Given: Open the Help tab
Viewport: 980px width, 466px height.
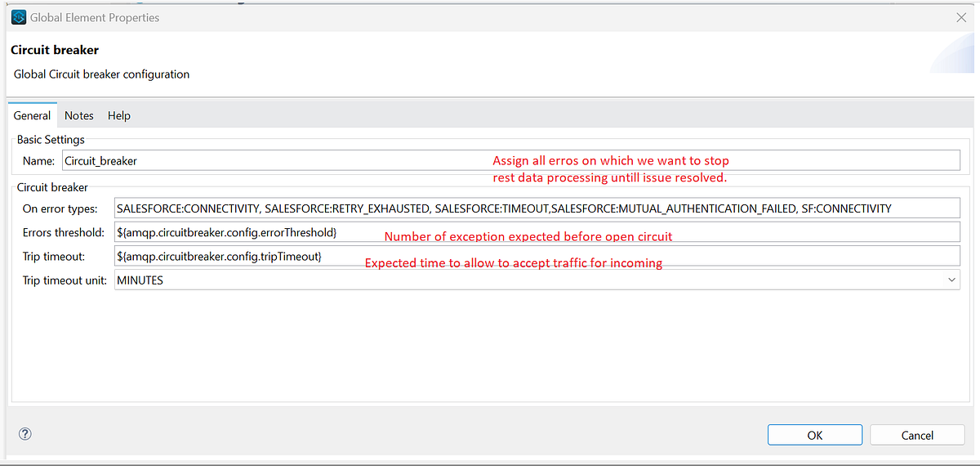Looking at the screenshot, I should (119, 115).
